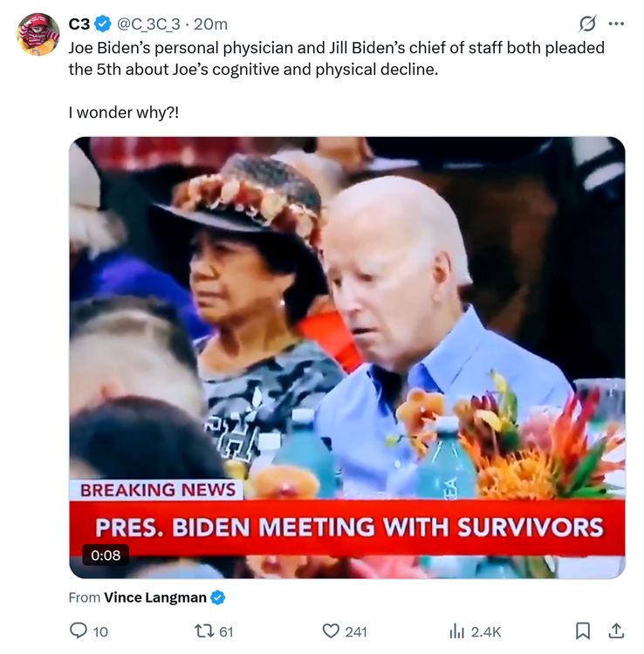Click the like count of 241
This screenshot has width=644, height=654.
coord(356,631)
